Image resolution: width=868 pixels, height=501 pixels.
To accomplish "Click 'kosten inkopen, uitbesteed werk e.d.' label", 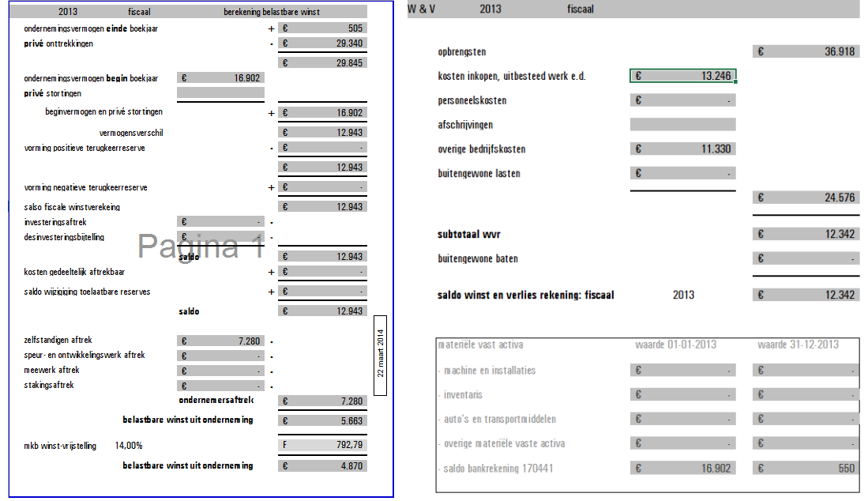I will click(x=512, y=76).
